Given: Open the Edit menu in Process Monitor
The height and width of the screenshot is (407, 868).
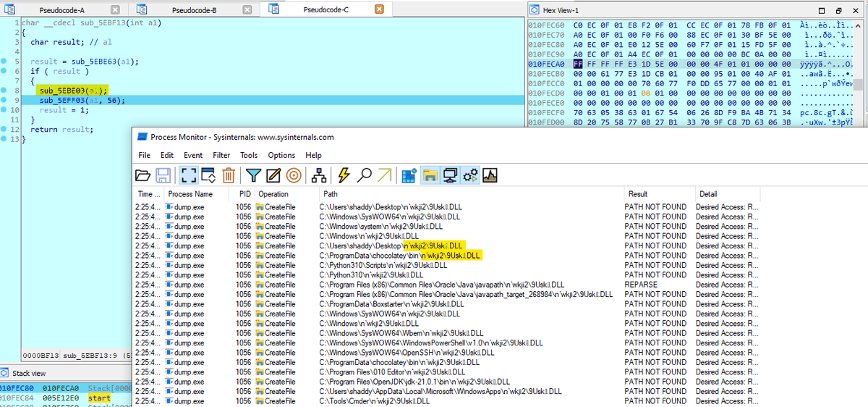Looking at the screenshot, I should point(167,155).
